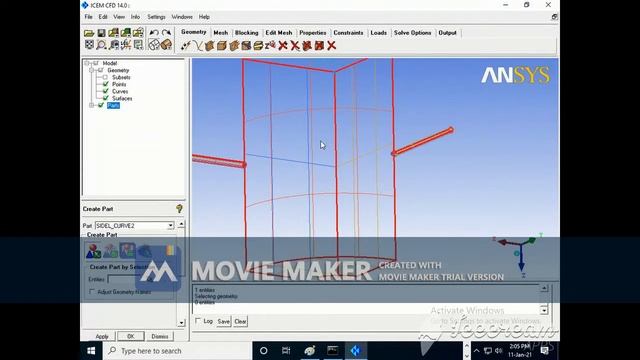Image resolution: width=640 pixels, height=360 pixels.
Task: Click the Save Project disk icon
Action: (101, 33)
